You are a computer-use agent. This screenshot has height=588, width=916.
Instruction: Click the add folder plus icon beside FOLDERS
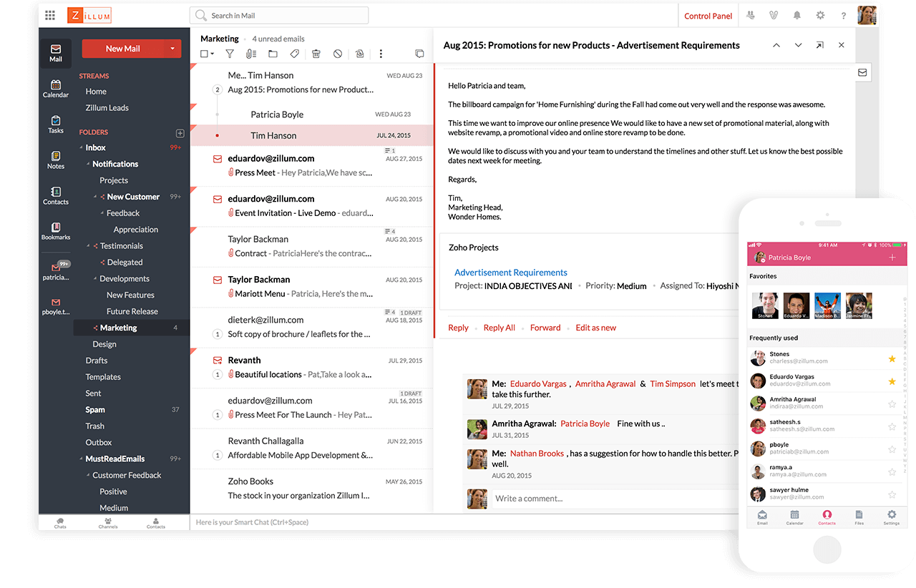click(180, 133)
